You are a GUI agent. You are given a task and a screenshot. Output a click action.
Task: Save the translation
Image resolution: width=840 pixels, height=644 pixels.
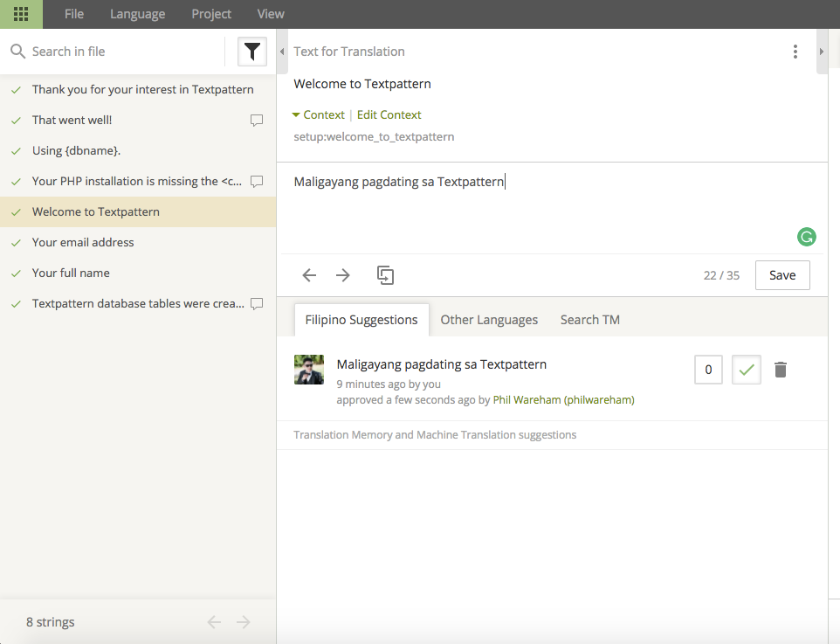(x=782, y=275)
